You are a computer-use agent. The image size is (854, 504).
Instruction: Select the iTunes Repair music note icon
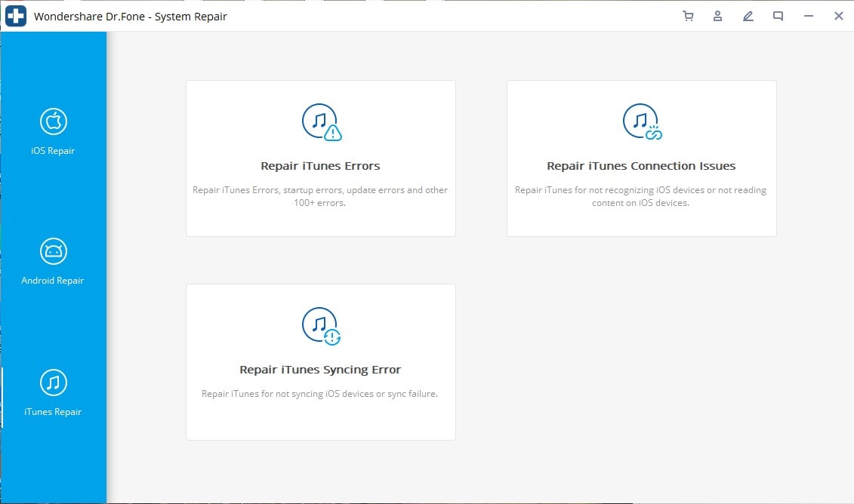pos(54,383)
